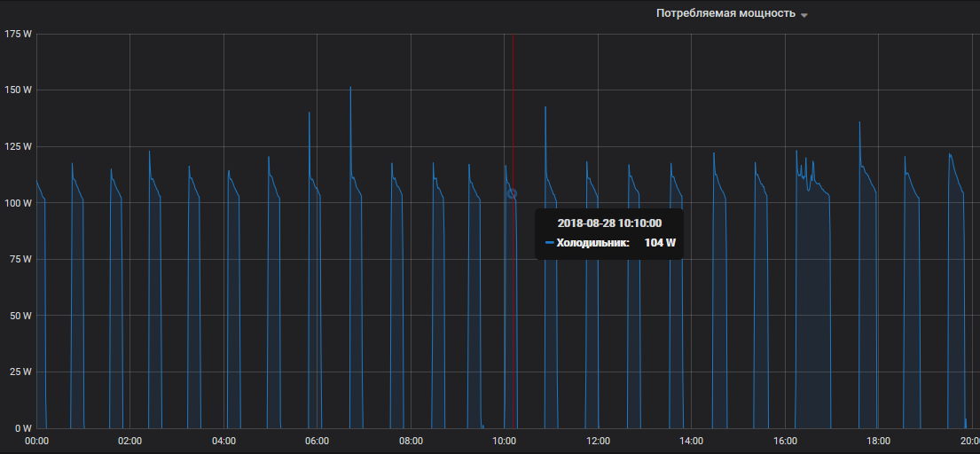
Task: Open the Потребляемая мощность panel title menu
Action: [725, 13]
